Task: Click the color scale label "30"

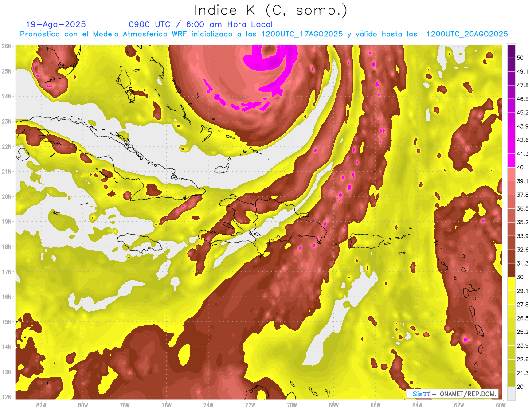Action: 520,277
